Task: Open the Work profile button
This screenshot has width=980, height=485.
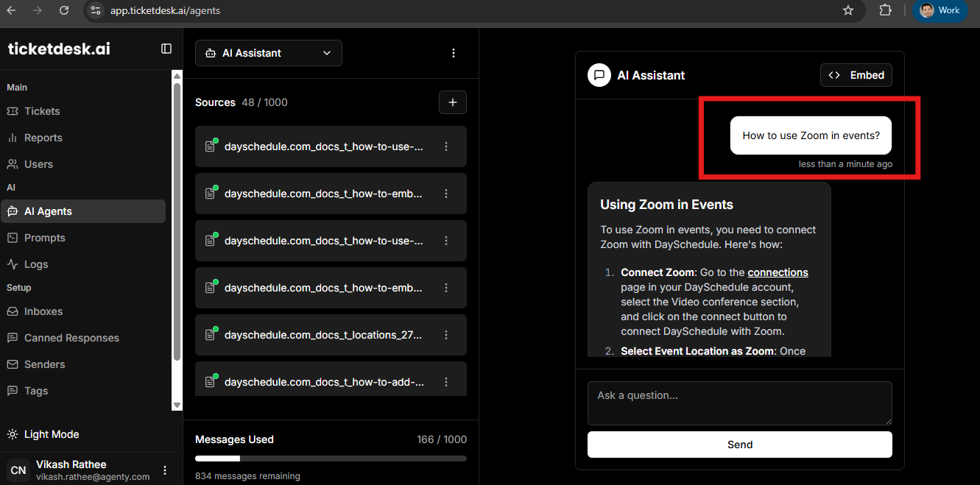Action: (x=941, y=10)
